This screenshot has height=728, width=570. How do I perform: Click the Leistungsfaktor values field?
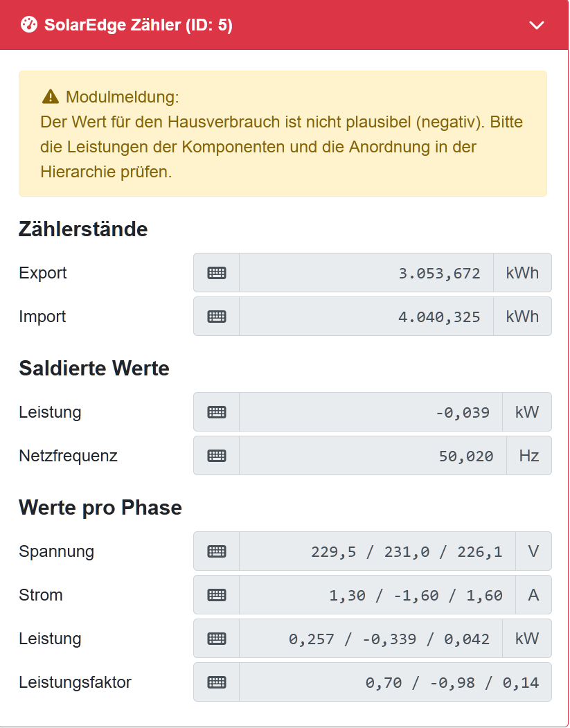[395, 682]
